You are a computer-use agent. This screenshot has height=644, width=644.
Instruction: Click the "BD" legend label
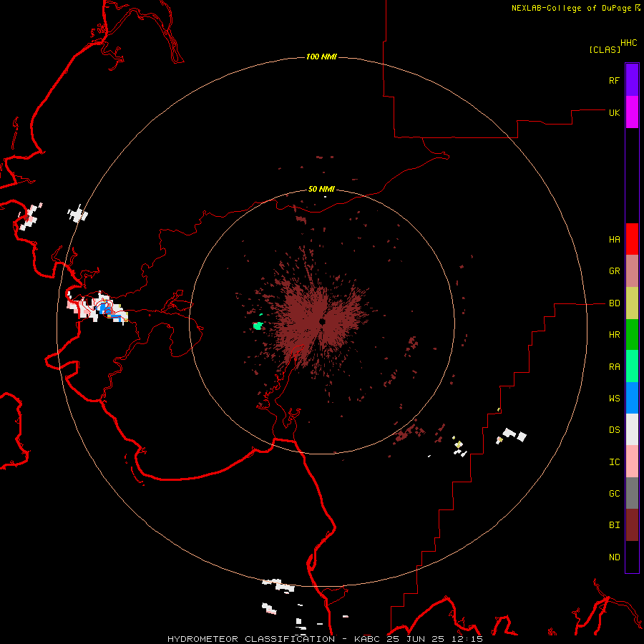pos(614,303)
